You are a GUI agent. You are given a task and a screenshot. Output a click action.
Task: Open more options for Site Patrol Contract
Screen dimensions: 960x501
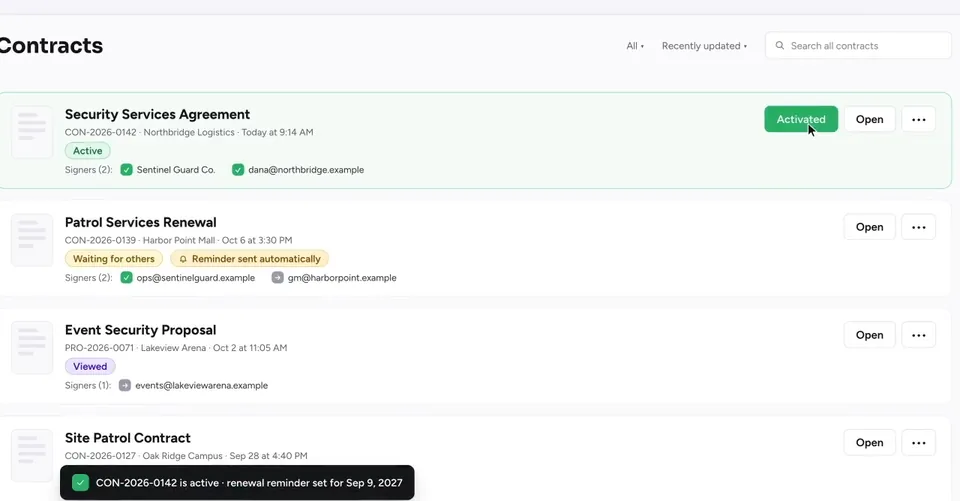[x=918, y=443]
